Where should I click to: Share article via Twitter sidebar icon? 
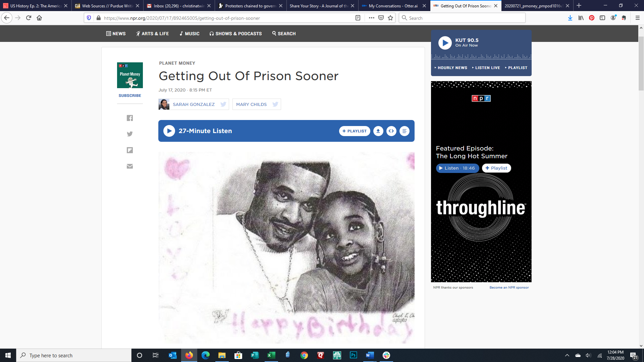130,134
